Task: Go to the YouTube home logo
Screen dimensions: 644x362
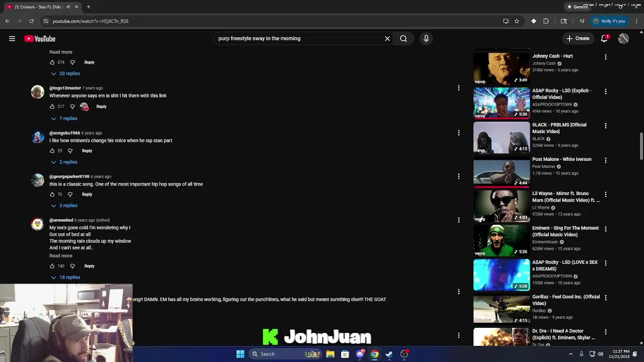Action: coord(40,39)
